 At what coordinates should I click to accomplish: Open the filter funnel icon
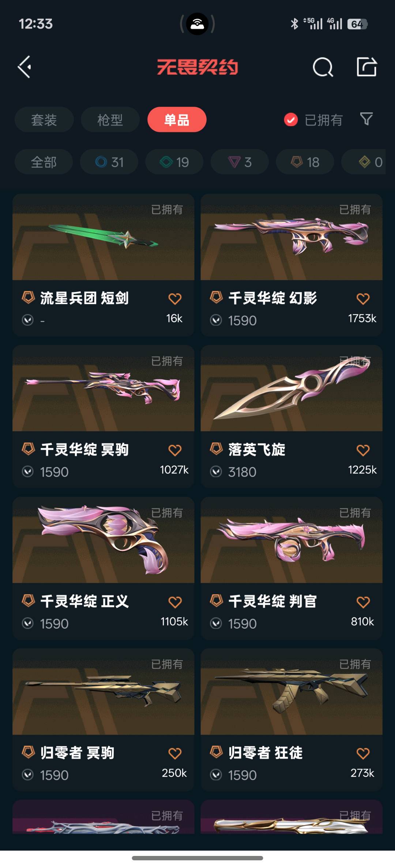[x=366, y=119]
